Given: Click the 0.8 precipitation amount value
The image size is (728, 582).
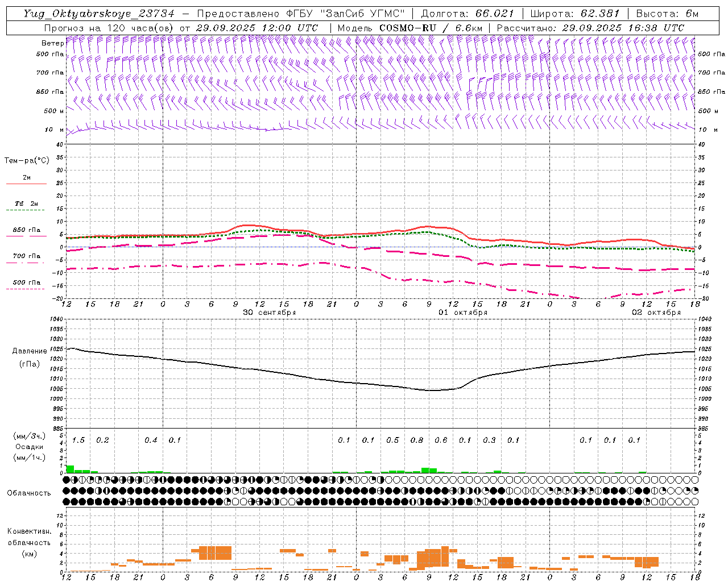Looking at the screenshot, I should 417,440.
